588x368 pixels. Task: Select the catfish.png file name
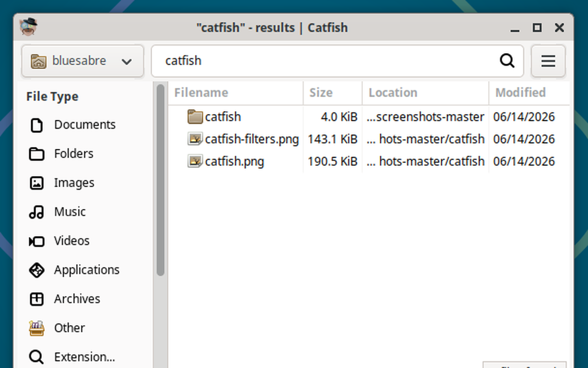click(234, 162)
